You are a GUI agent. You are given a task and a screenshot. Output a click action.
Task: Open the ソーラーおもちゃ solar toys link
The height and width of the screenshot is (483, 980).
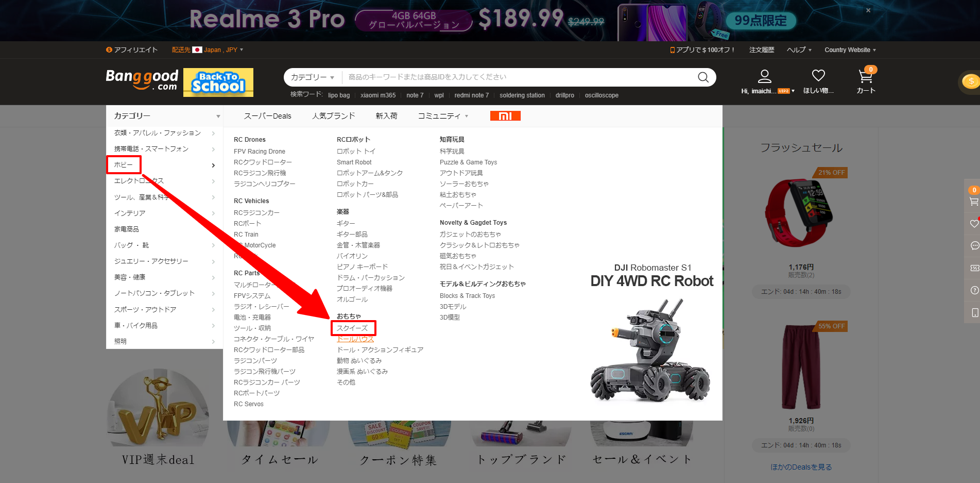[464, 184]
